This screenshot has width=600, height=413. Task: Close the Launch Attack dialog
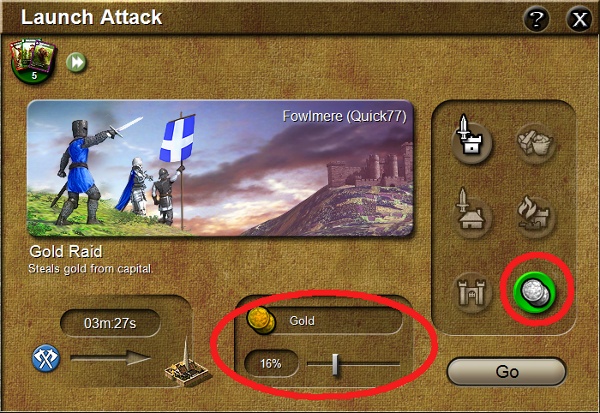tap(579, 19)
